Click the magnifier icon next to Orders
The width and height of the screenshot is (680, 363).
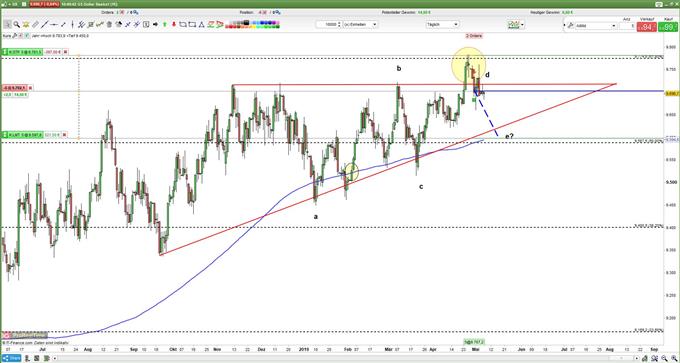coord(136,13)
